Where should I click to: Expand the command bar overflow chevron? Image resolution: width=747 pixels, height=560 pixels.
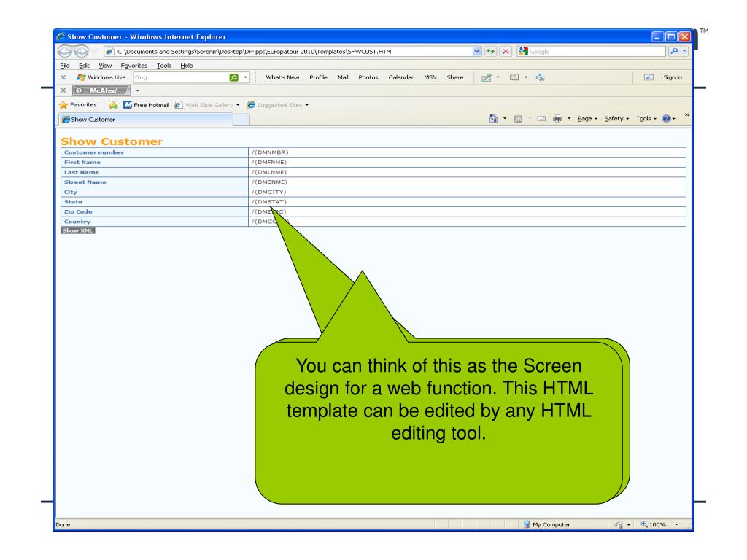[x=687, y=114]
